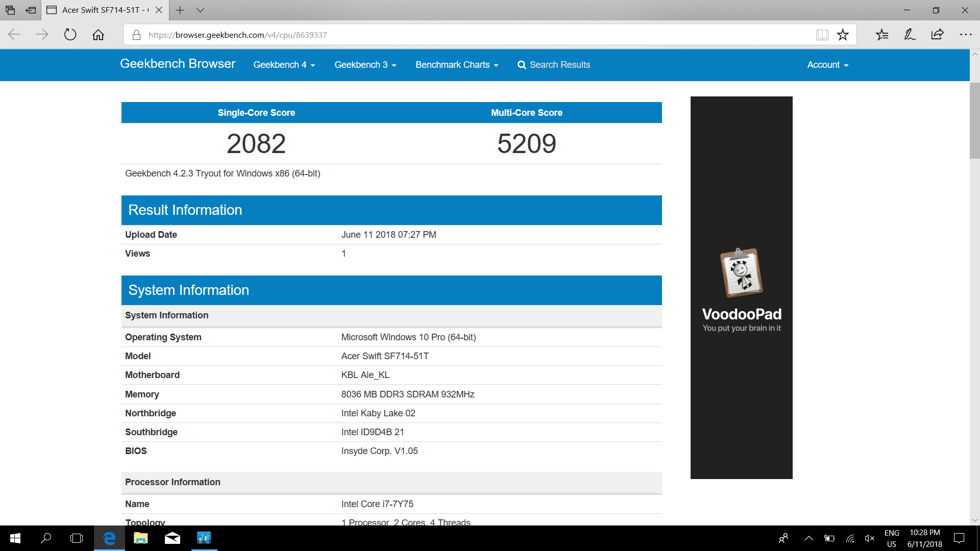Go to browser Home page
This screenshot has width=980, height=551.
click(x=98, y=35)
